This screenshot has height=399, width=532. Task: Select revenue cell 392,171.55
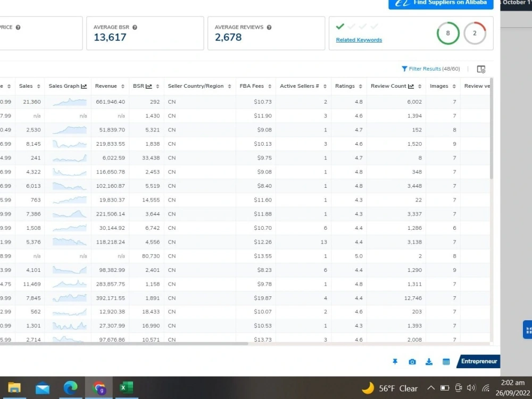[110, 298]
